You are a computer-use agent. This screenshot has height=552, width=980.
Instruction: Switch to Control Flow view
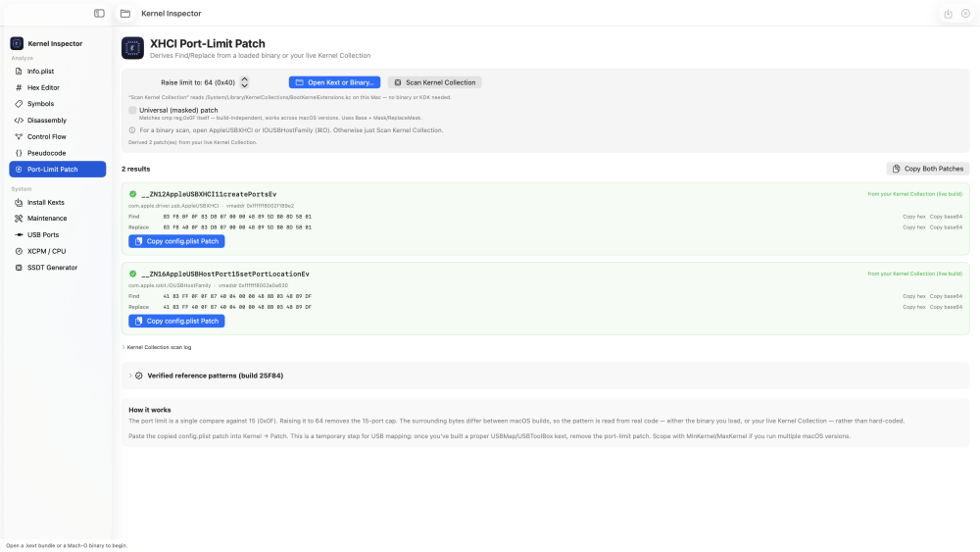pos(58,136)
